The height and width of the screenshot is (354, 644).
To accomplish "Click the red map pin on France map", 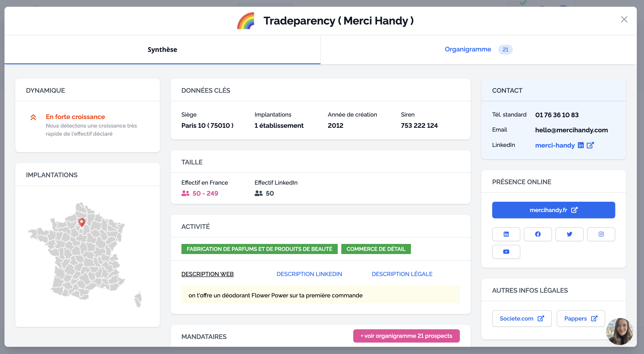I will (x=82, y=222).
